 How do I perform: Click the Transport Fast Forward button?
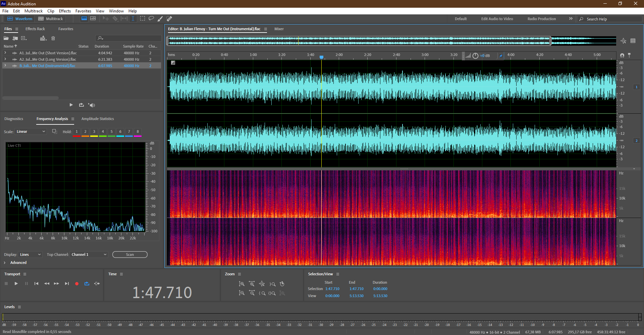(57, 284)
